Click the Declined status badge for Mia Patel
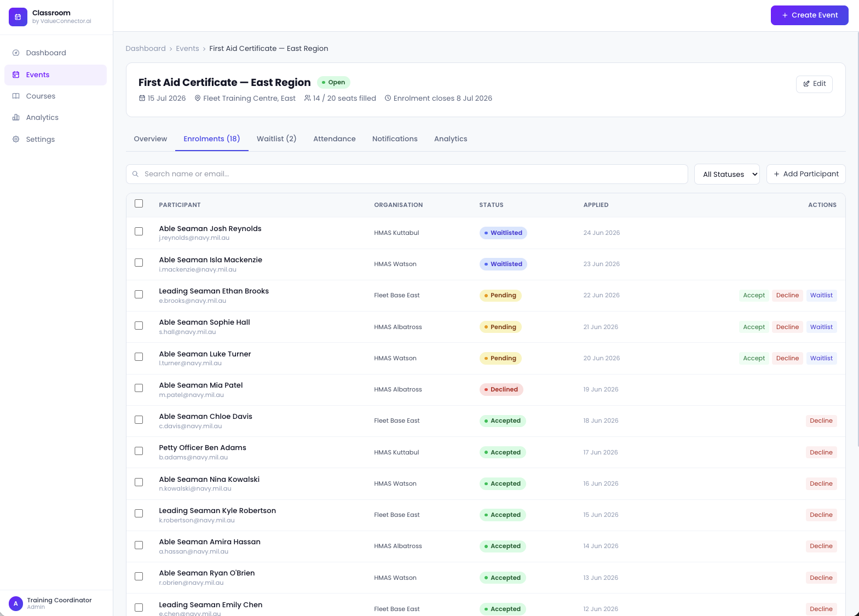This screenshot has width=859, height=616. tap(501, 390)
